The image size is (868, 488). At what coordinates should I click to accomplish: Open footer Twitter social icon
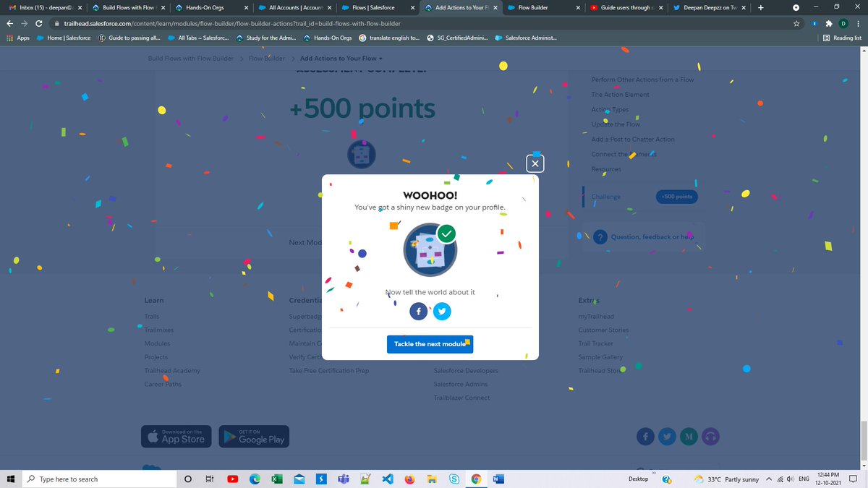668,436
